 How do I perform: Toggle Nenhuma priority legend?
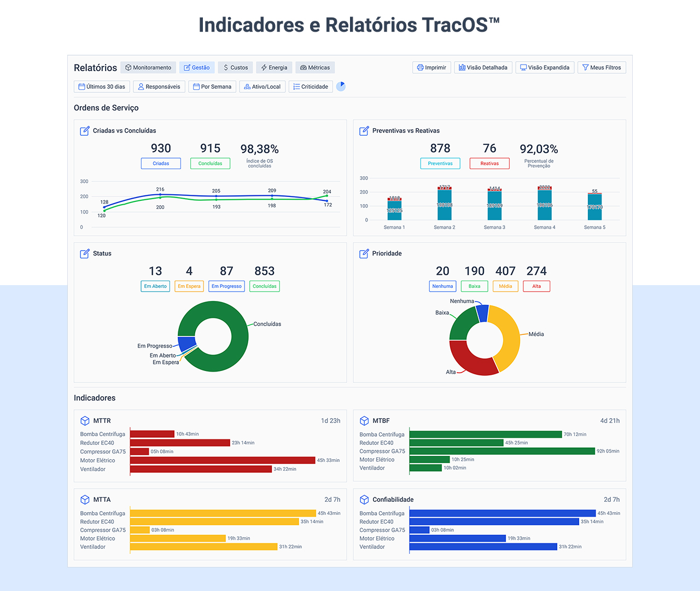pyautogui.click(x=442, y=286)
